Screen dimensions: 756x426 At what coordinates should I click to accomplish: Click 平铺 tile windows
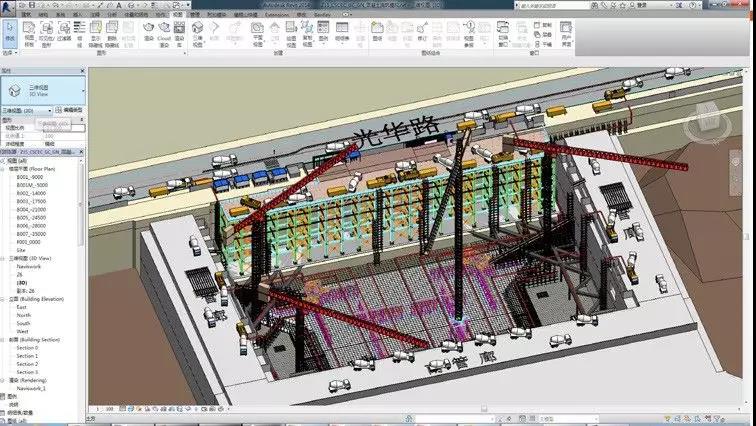click(543, 44)
